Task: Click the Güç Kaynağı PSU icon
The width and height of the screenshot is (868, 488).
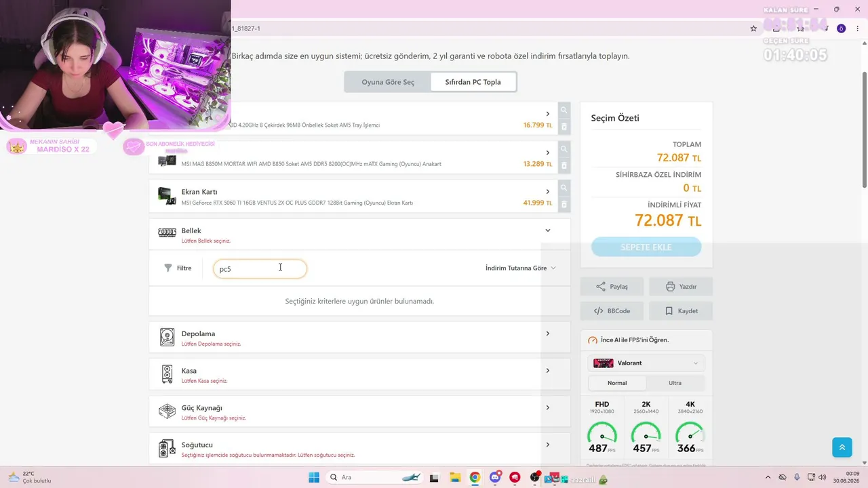Action: 167,411
